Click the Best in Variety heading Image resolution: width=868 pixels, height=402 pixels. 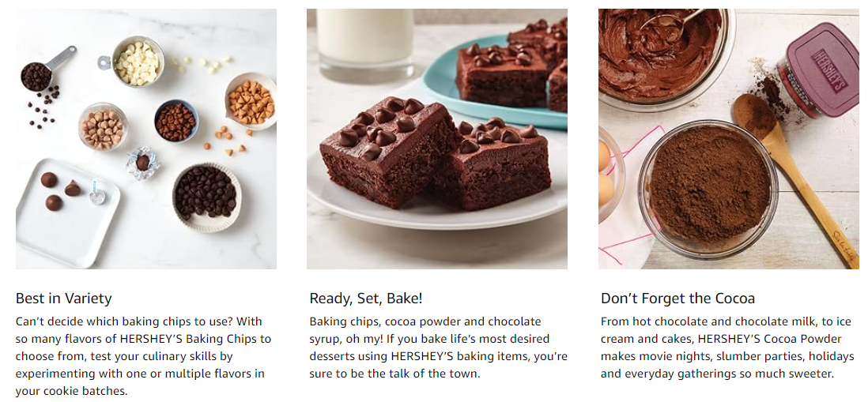coord(64,299)
